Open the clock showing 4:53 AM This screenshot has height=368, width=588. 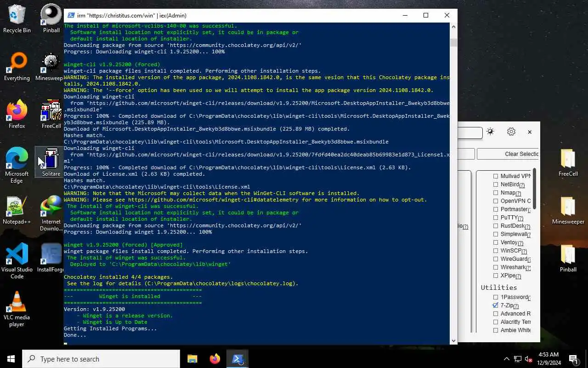[x=548, y=359]
